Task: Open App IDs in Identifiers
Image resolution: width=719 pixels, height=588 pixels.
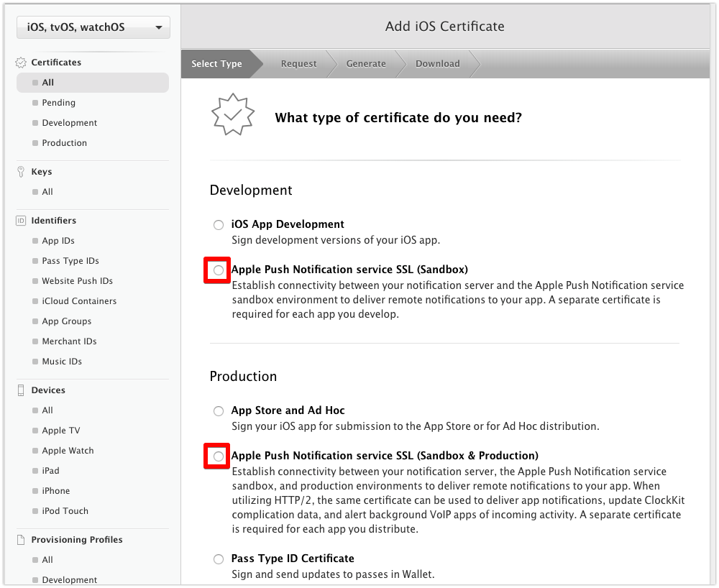Action: click(58, 241)
